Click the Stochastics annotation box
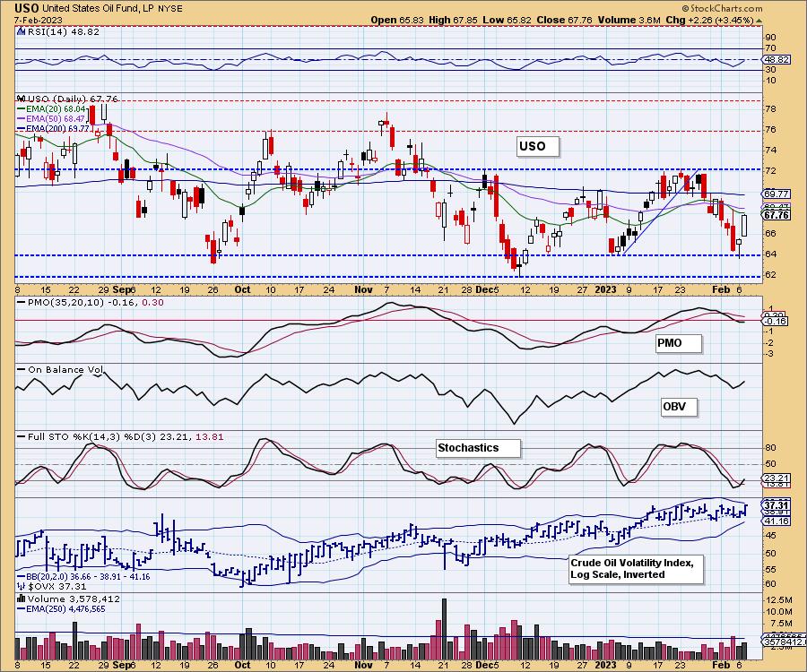This screenshot has width=807, height=672. coord(478,448)
